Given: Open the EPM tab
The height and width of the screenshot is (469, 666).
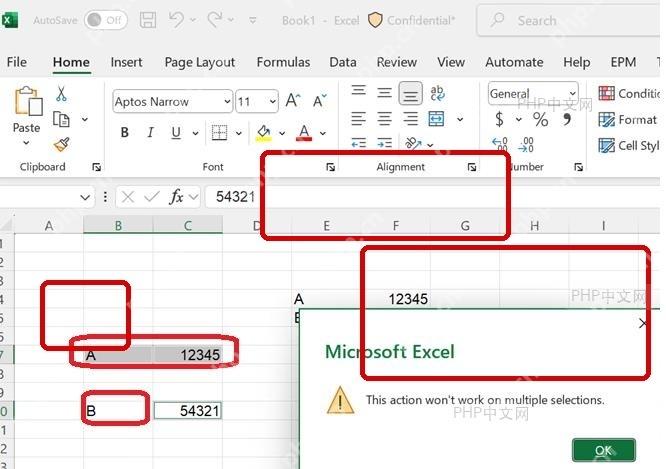Looking at the screenshot, I should [x=623, y=62].
